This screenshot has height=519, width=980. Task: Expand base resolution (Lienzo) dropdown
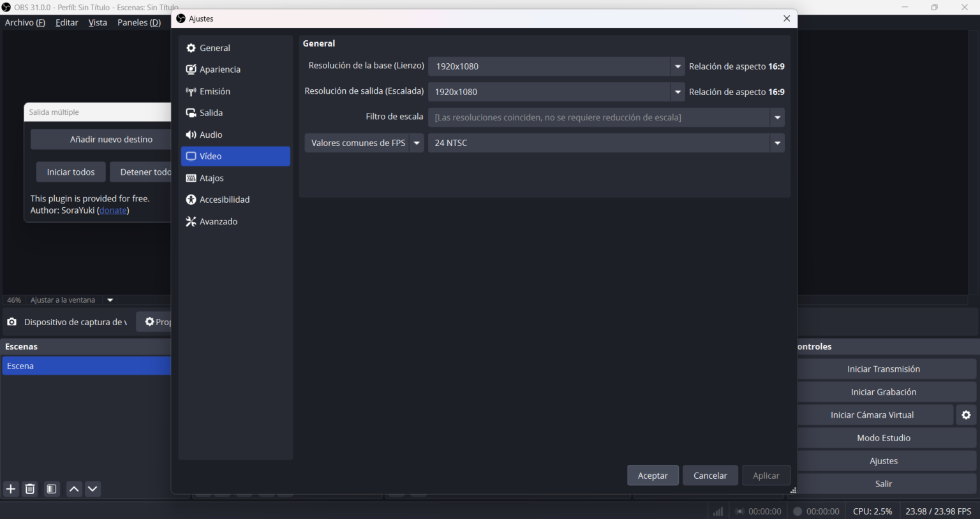pos(677,66)
